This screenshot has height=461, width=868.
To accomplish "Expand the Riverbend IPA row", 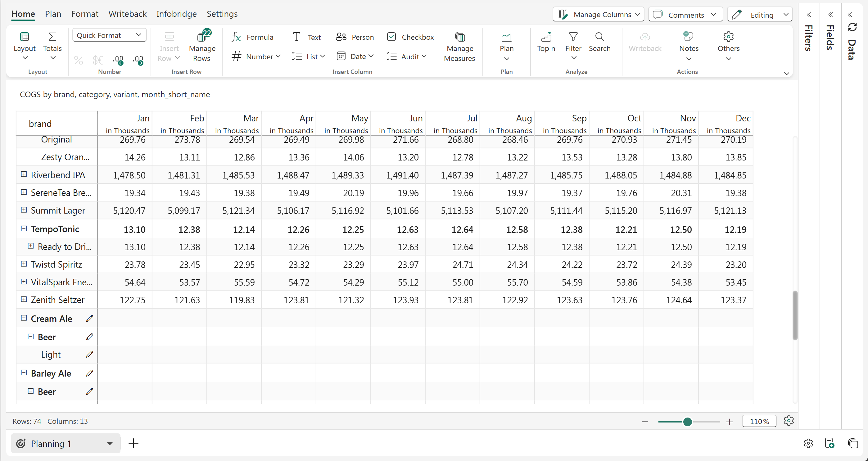I will [x=24, y=174].
